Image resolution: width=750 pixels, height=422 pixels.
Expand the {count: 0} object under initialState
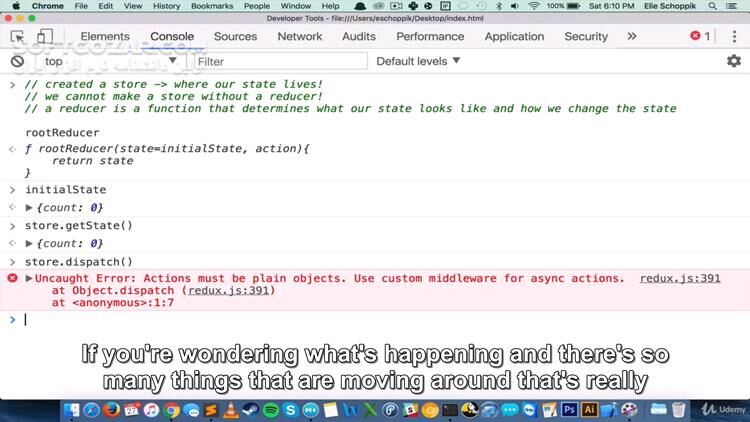[x=30, y=207]
